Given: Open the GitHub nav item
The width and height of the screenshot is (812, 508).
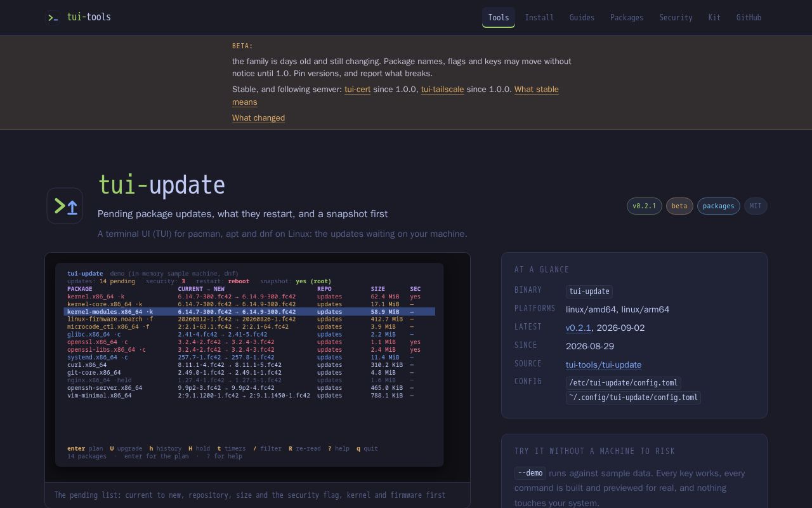Looking at the screenshot, I should tap(749, 18).
